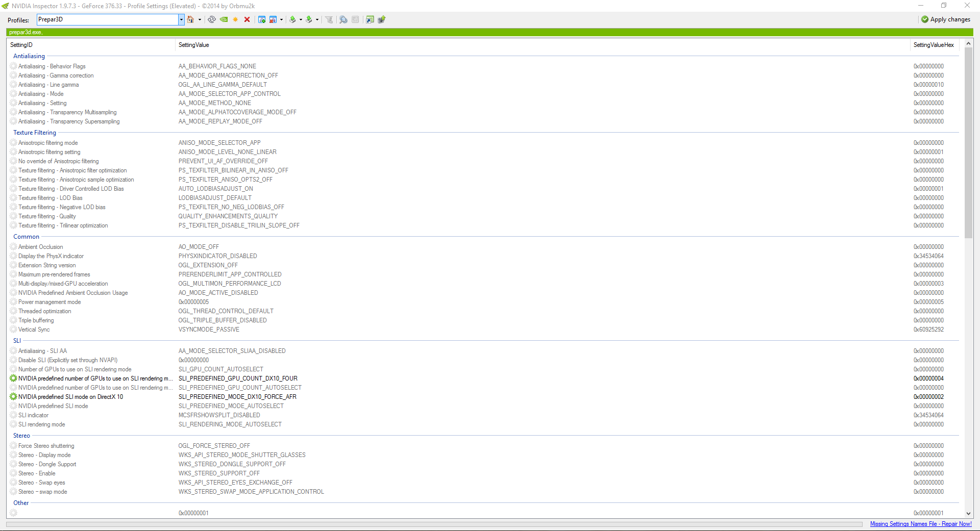Expand the dropdown arrow next to Home icon
Image resolution: width=980 pixels, height=531 pixels.
[x=200, y=19]
